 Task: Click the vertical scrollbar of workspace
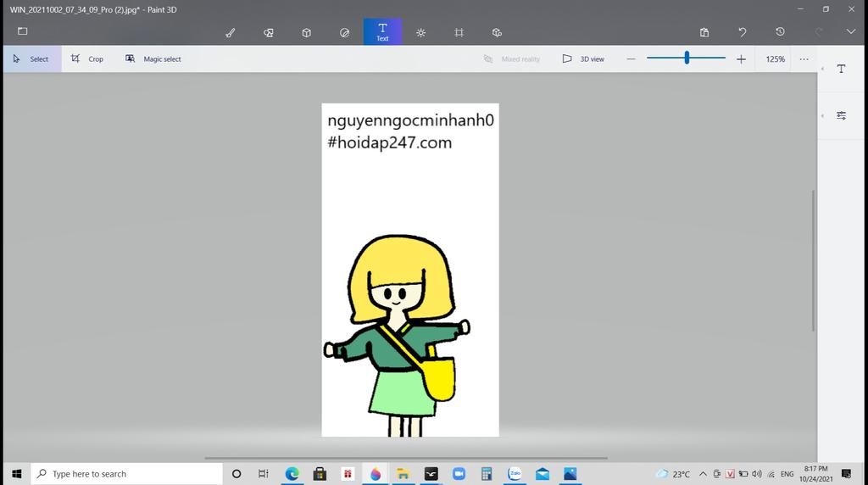pyautogui.click(x=813, y=260)
